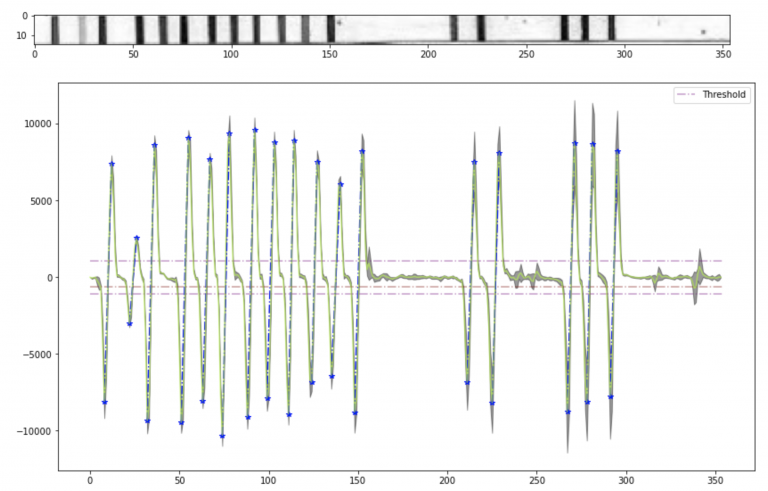
Task: Click the 150 tick label under the barcode image
Action: click(329, 54)
